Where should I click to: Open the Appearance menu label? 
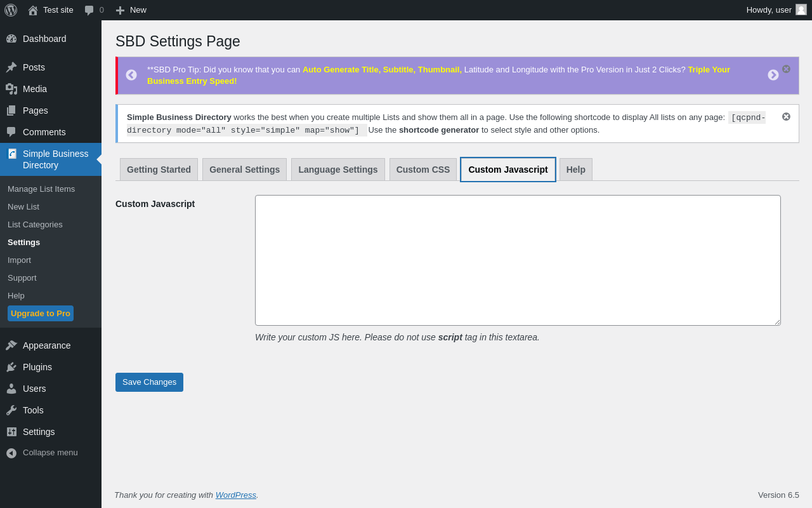(47, 345)
